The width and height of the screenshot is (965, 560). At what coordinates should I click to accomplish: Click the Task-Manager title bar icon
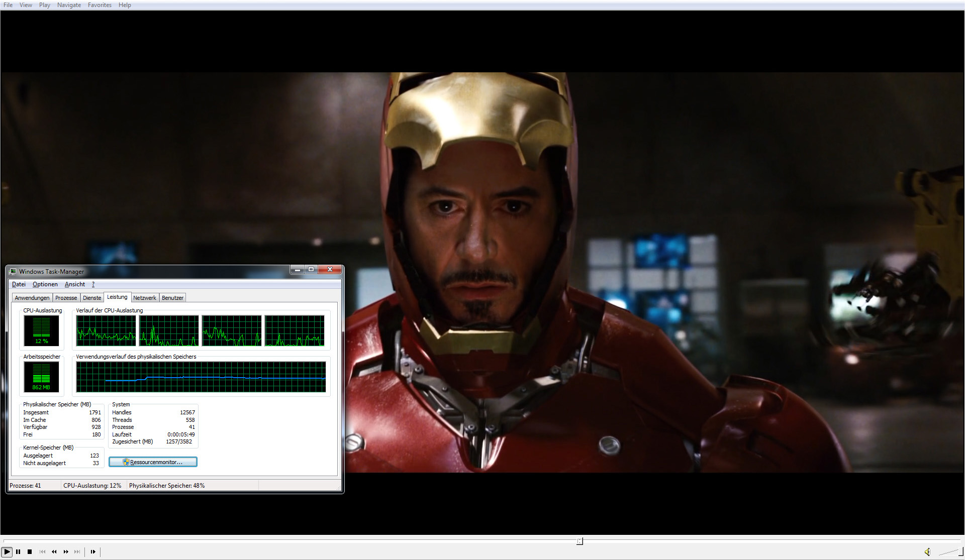pyautogui.click(x=13, y=271)
